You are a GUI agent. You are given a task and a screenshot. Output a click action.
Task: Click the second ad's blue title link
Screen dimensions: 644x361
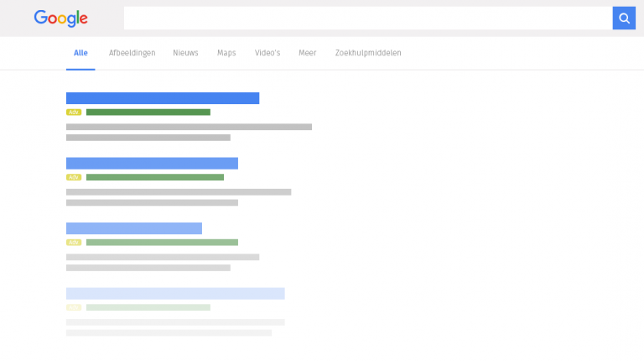pyautogui.click(x=152, y=163)
